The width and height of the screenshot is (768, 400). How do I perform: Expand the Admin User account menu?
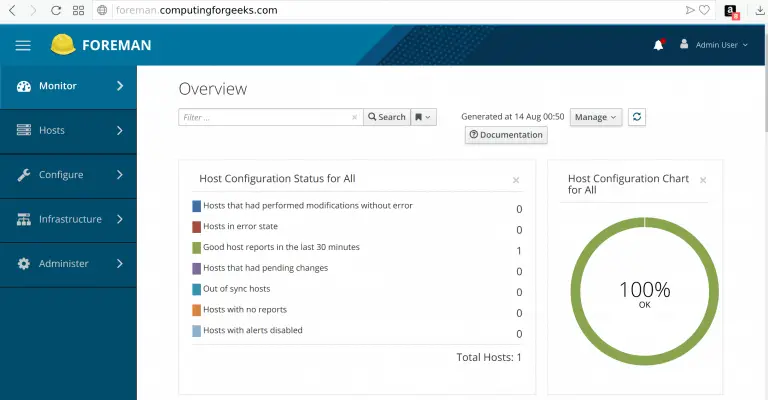713,45
